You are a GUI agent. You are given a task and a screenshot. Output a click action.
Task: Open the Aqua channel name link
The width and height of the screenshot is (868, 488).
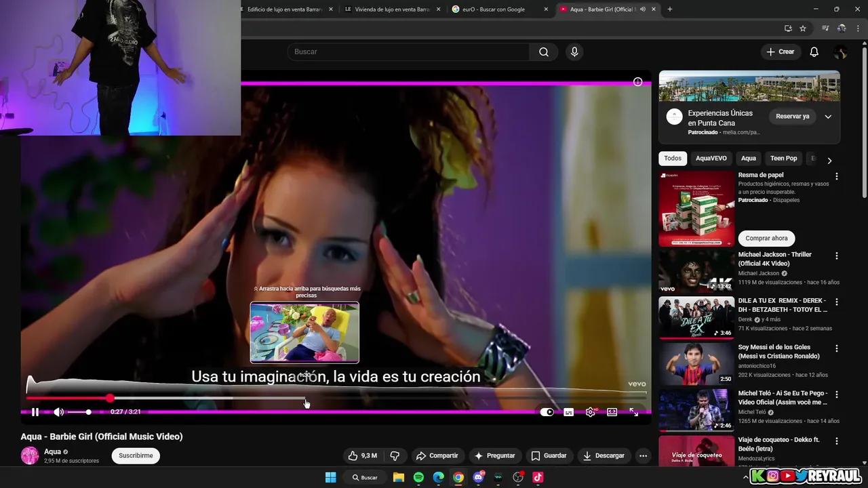click(52, 451)
